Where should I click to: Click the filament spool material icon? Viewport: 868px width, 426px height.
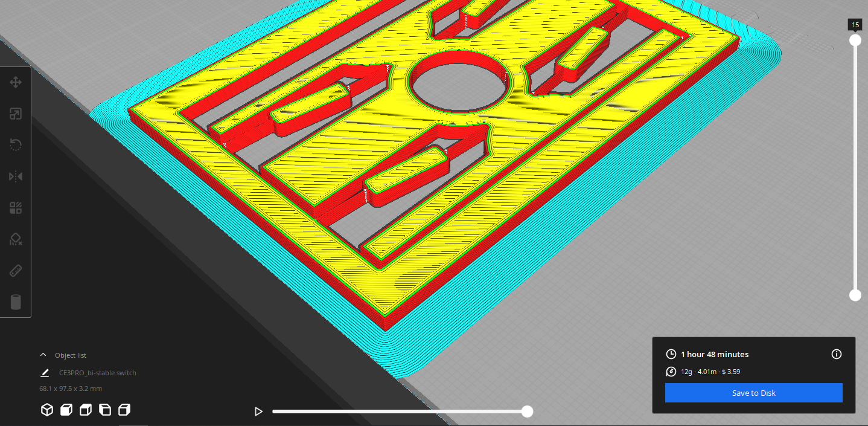(671, 372)
